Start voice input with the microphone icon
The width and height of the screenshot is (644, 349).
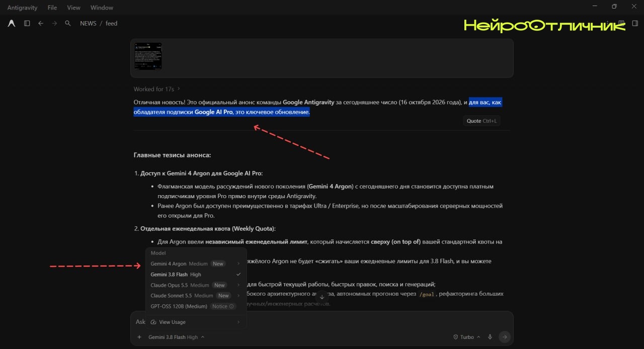click(490, 337)
